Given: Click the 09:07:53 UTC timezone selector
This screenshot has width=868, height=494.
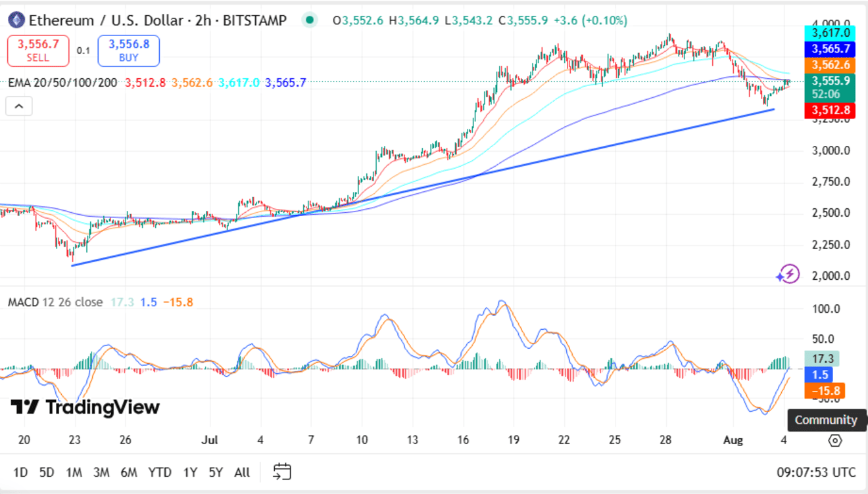Looking at the screenshot, I should [816, 472].
